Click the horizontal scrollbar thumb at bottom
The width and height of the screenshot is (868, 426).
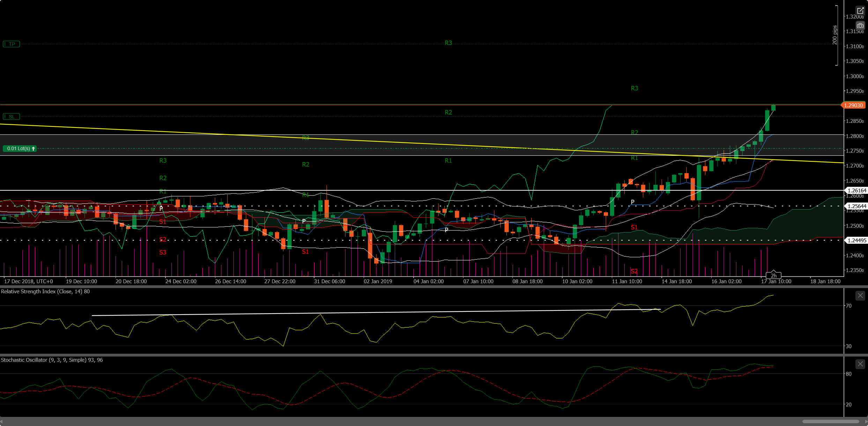(x=830, y=421)
